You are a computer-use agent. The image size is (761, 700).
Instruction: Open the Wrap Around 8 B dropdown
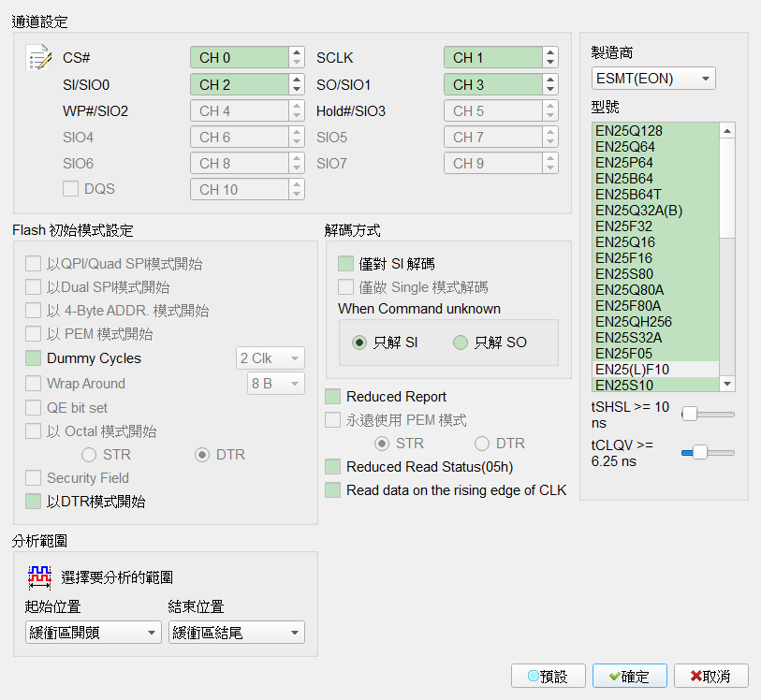tap(276, 384)
